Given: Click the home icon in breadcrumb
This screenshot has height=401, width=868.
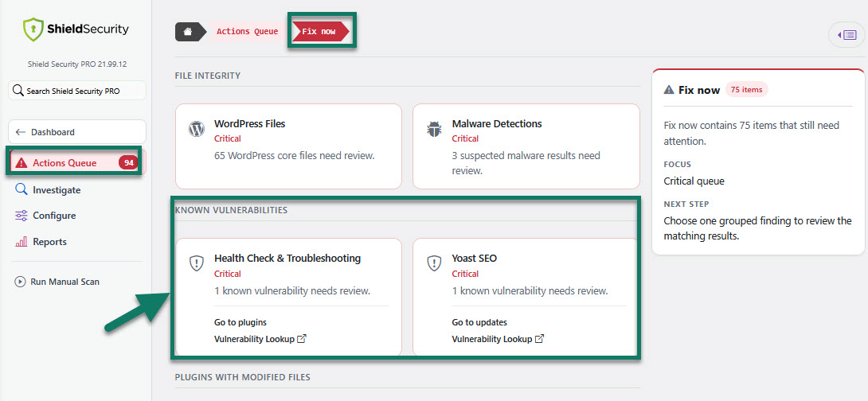Looking at the screenshot, I should click(x=188, y=32).
